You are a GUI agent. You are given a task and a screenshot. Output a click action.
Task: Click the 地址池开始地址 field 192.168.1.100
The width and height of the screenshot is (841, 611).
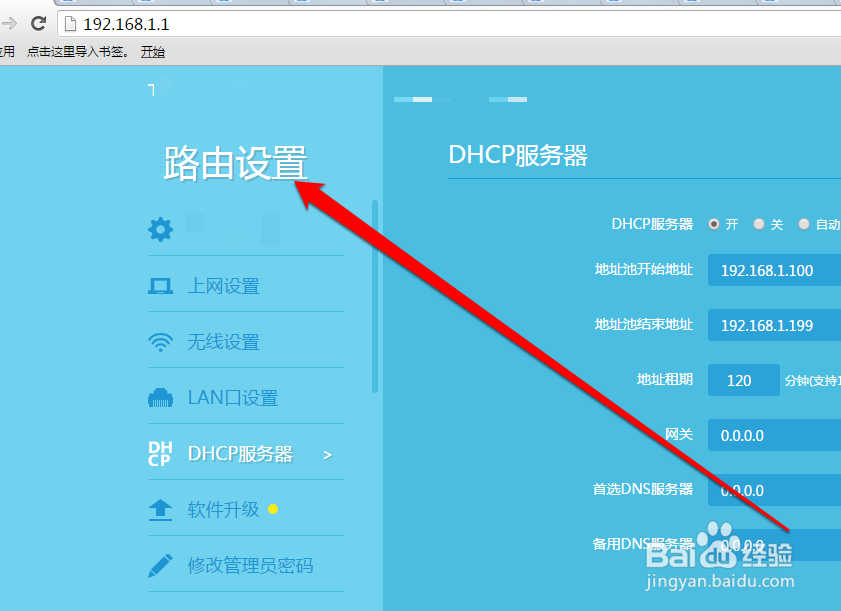pos(774,270)
